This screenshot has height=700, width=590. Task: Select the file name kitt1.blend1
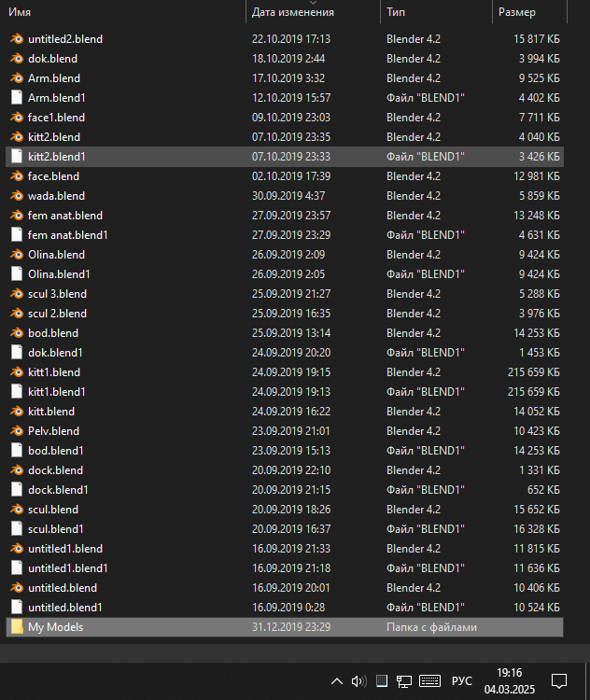coord(57,392)
